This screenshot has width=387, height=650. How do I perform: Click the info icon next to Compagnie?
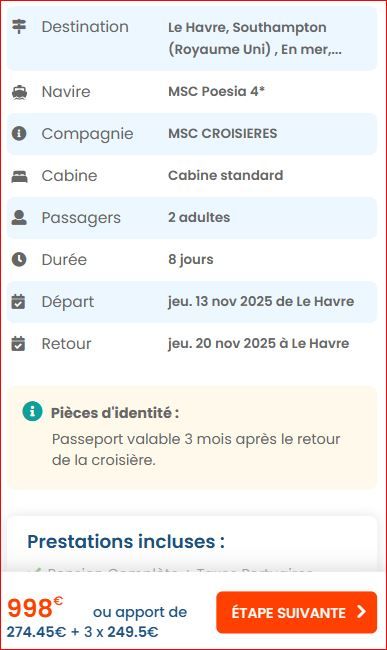click(19, 133)
